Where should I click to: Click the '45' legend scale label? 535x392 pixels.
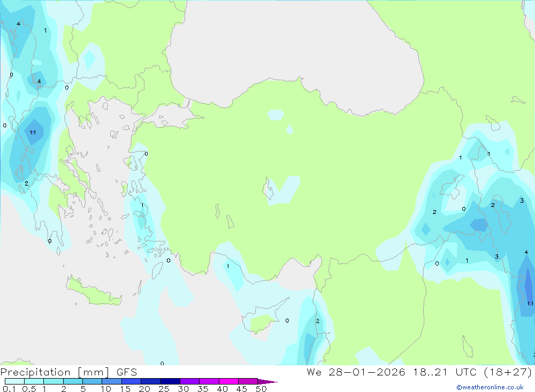point(242,389)
